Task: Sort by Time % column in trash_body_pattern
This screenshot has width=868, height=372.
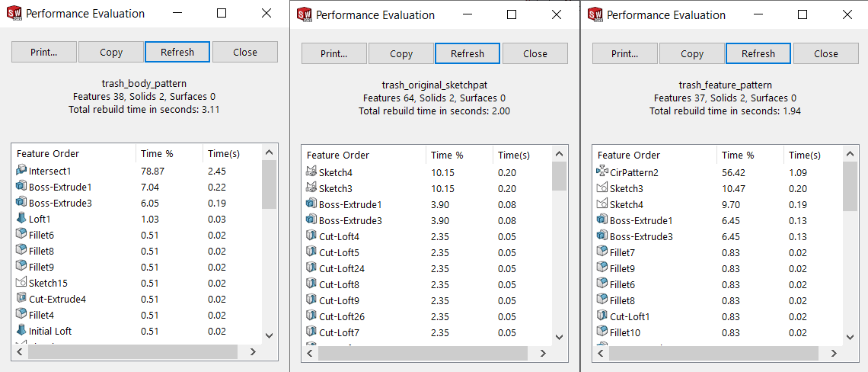Action: pyautogui.click(x=168, y=154)
